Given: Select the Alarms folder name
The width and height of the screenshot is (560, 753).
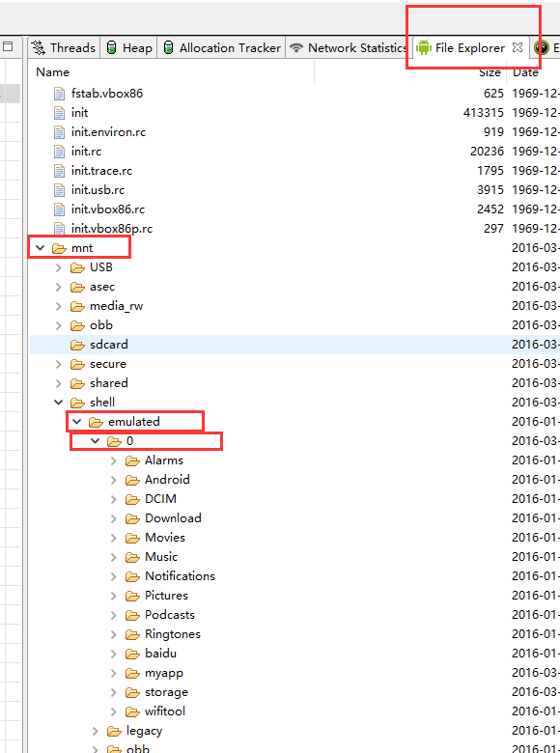Looking at the screenshot, I should [164, 460].
